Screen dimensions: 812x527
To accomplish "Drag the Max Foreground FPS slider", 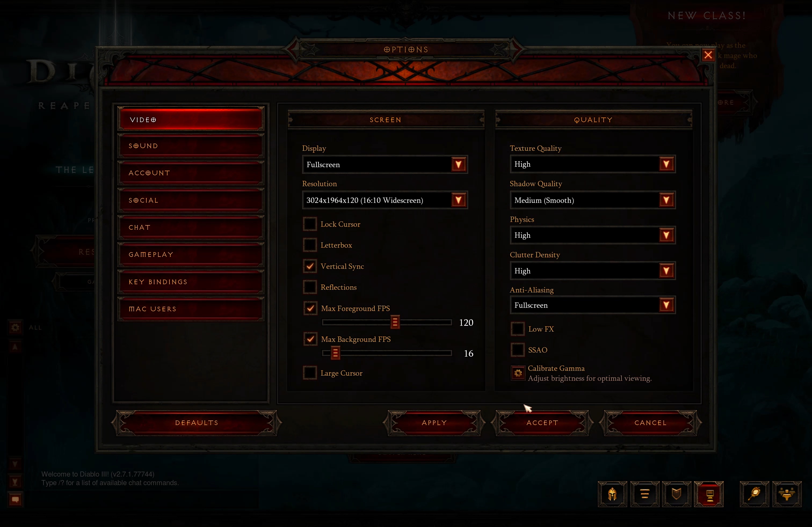I will [395, 322].
